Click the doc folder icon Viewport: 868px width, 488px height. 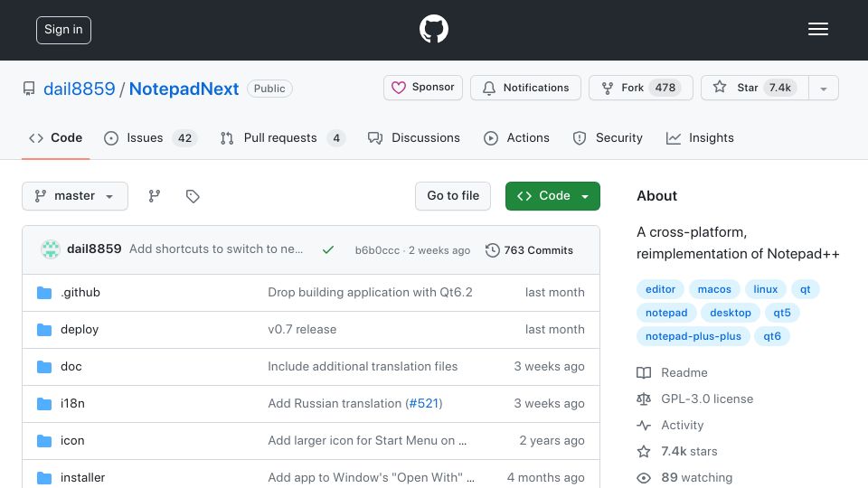pos(44,367)
